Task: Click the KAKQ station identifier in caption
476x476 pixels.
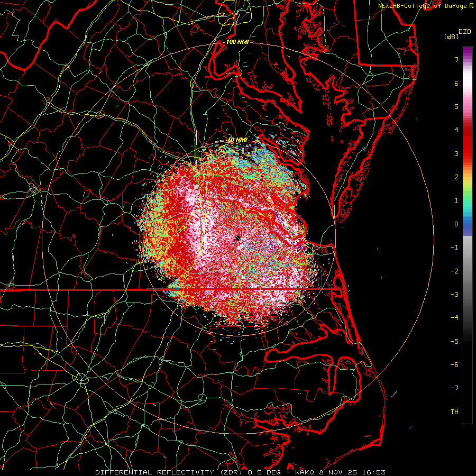Action: click(304, 472)
